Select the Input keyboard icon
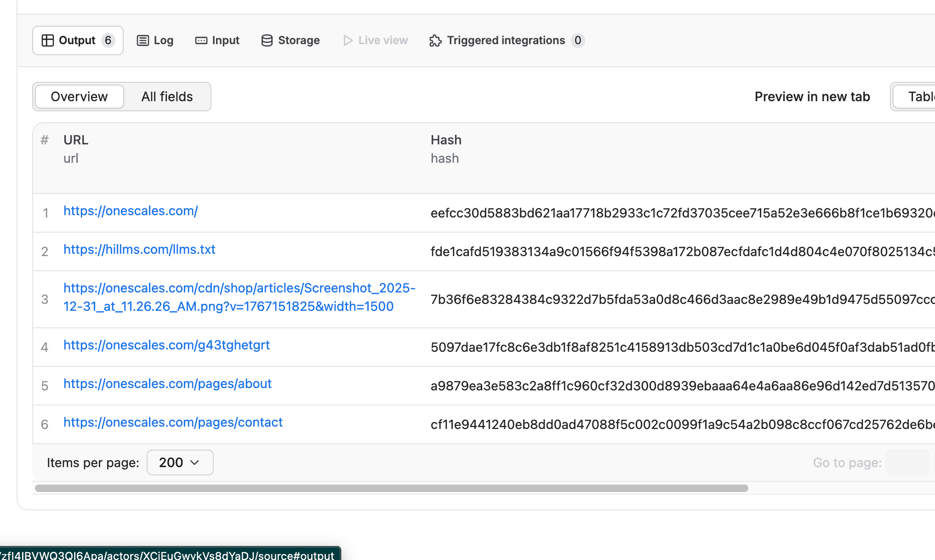Screen dimensions: 935x560 (x=201, y=40)
